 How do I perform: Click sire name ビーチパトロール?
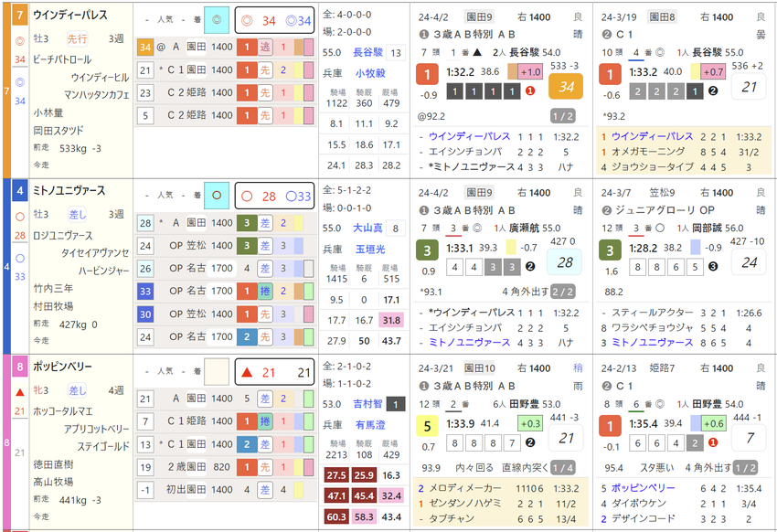click(62, 59)
